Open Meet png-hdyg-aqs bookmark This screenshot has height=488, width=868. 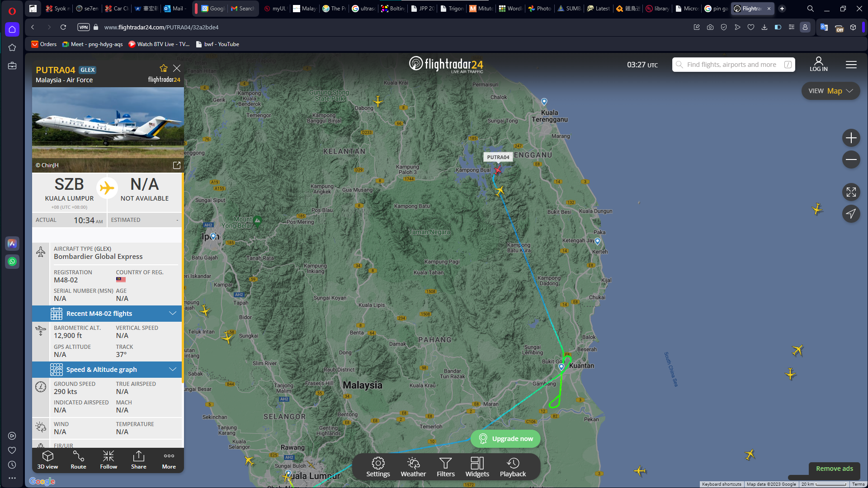[x=93, y=44]
